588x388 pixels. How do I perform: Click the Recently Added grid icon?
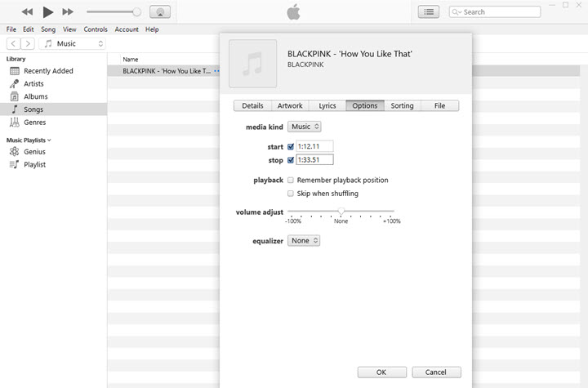(15, 71)
